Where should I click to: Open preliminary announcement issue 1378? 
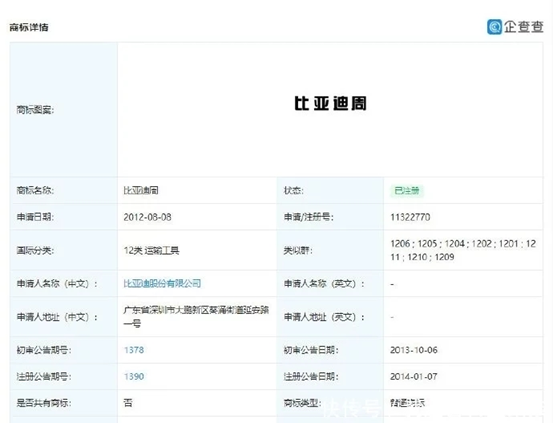(x=134, y=350)
